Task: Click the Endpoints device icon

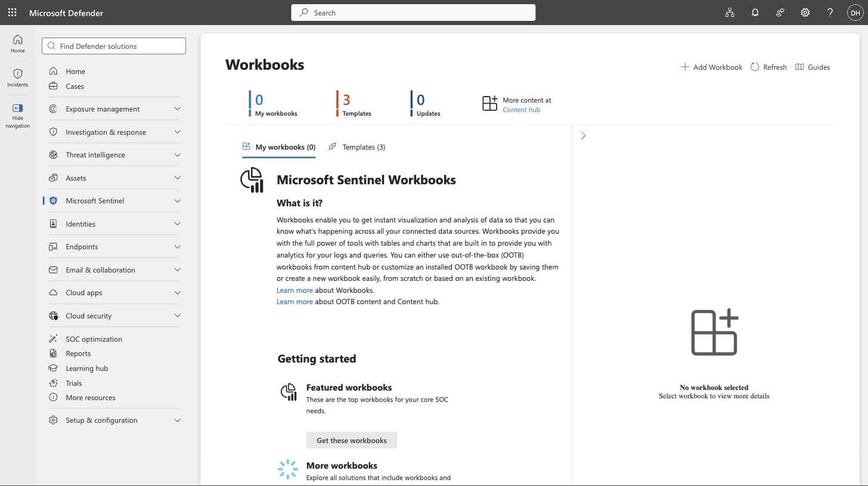Action: tap(53, 246)
